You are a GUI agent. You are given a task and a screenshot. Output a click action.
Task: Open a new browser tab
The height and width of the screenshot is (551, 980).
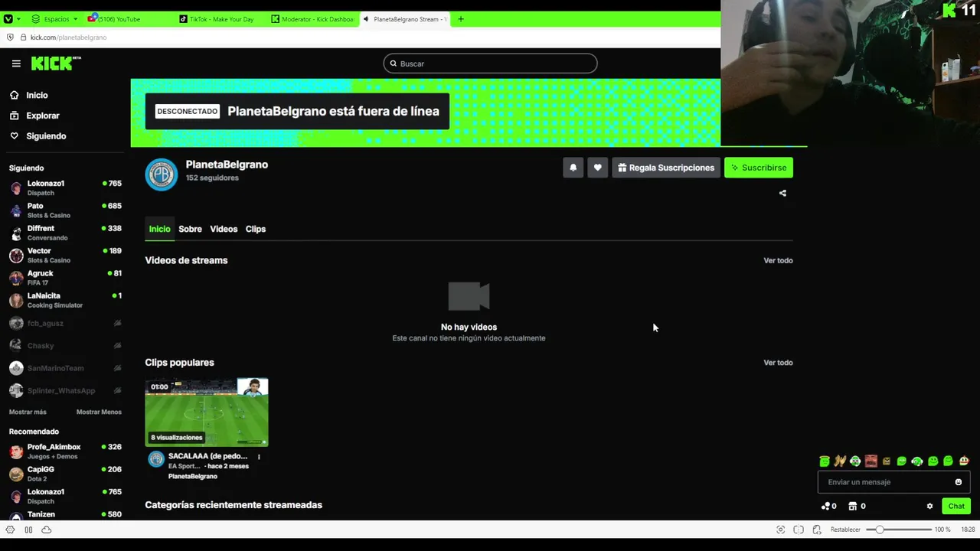click(x=460, y=19)
